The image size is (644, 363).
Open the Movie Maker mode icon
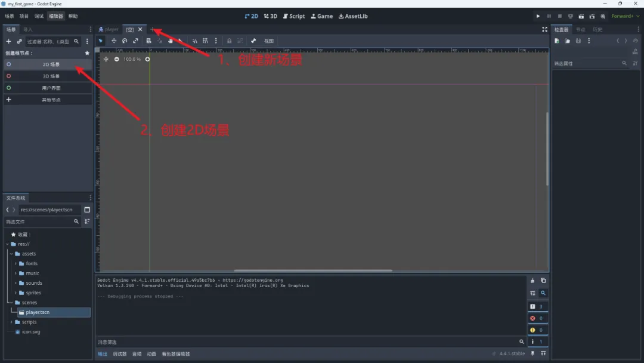click(602, 16)
